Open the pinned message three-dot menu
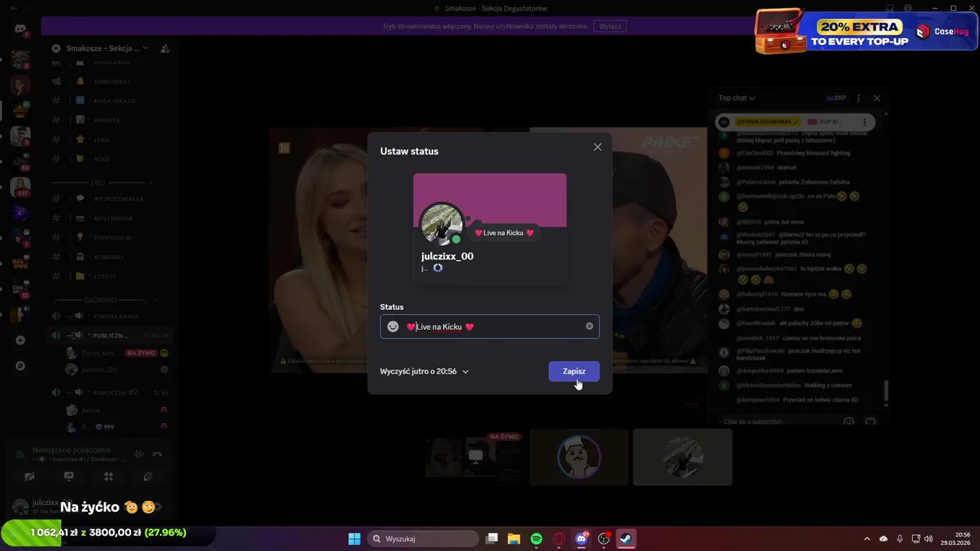 pyautogui.click(x=865, y=122)
